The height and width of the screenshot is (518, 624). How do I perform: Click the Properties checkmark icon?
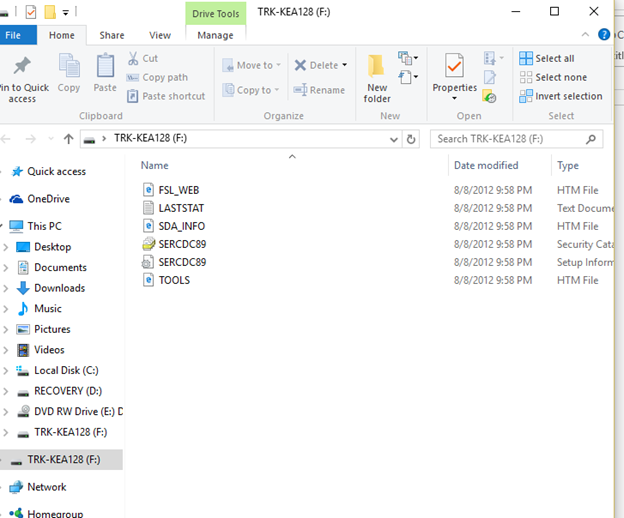tap(454, 66)
